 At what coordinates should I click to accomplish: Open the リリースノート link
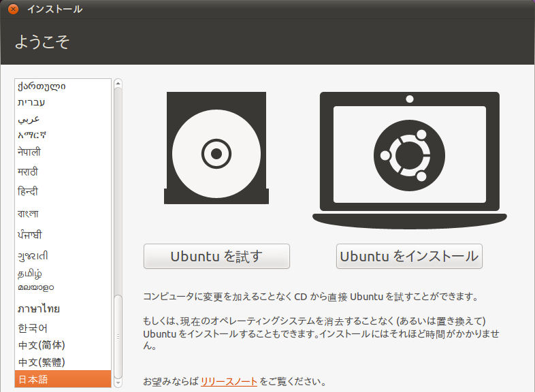pos(229,381)
